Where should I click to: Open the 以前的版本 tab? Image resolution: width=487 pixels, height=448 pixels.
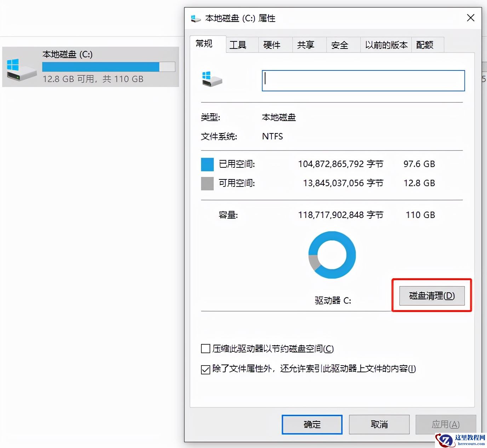[385, 45]
